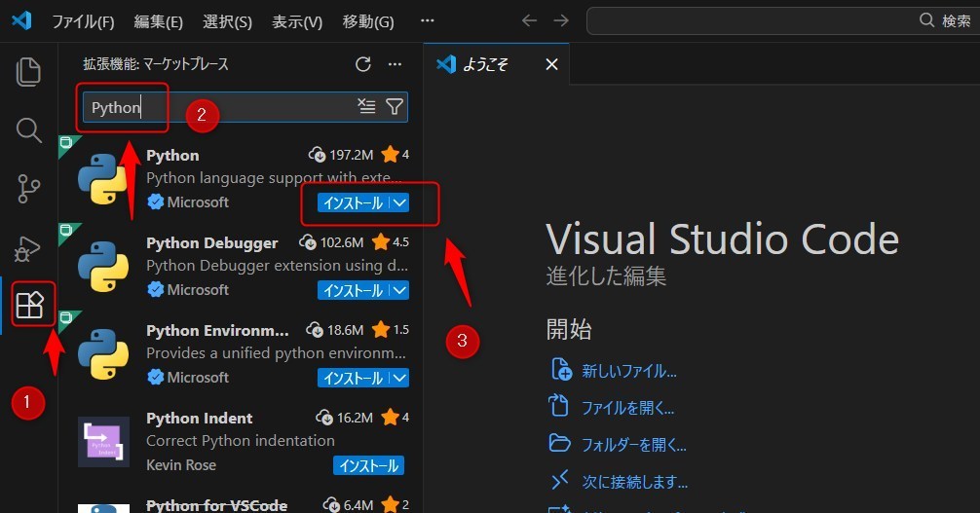
Task: Open the Source Control view
Action: tap(28, 188)
